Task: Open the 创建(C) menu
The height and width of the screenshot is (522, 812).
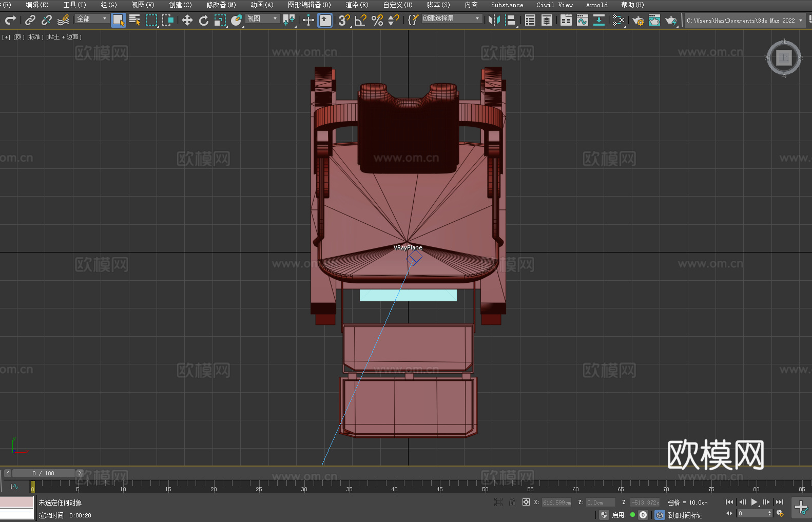Action: pos(180,5)
